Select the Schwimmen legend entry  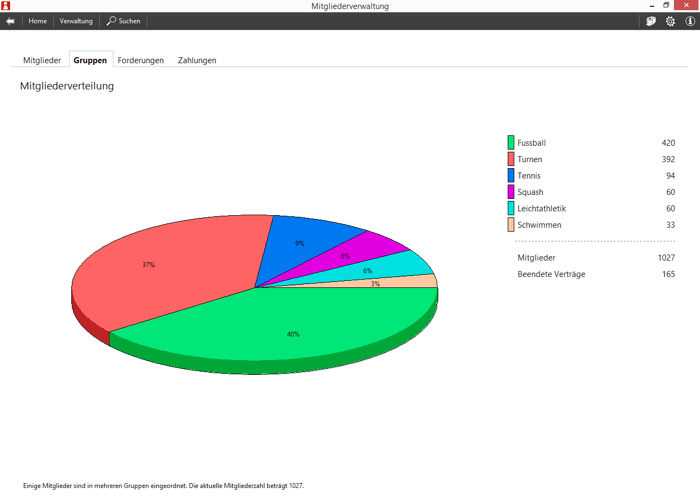click(x=539, y=225)
